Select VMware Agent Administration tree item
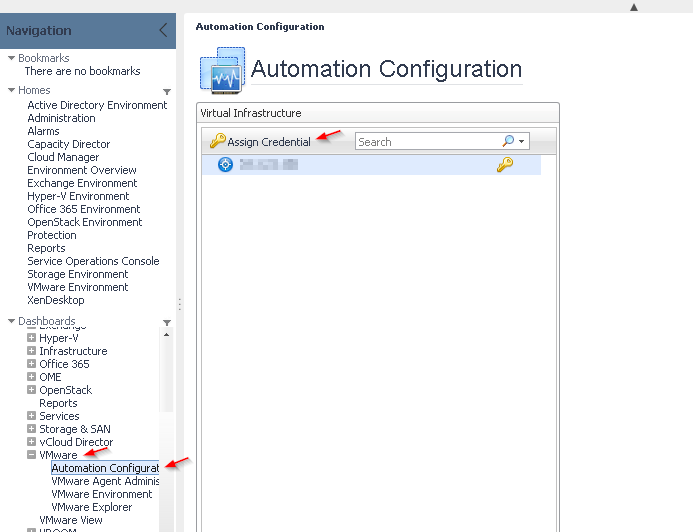Viewport: 693px width, 532px height. [x=105, y=481]
